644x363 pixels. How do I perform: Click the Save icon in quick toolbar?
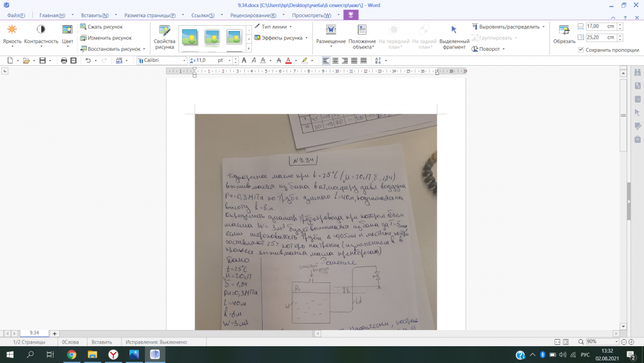[43, 61]
